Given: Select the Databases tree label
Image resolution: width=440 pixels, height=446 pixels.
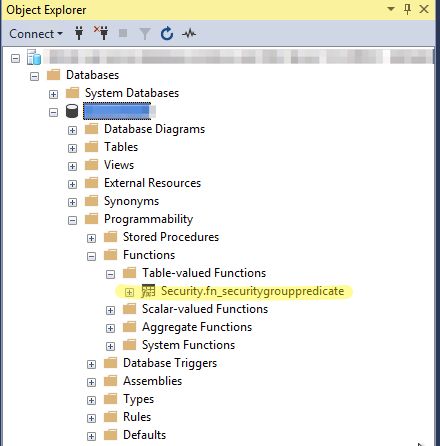Looking at the screenshot, I should 92,75.
